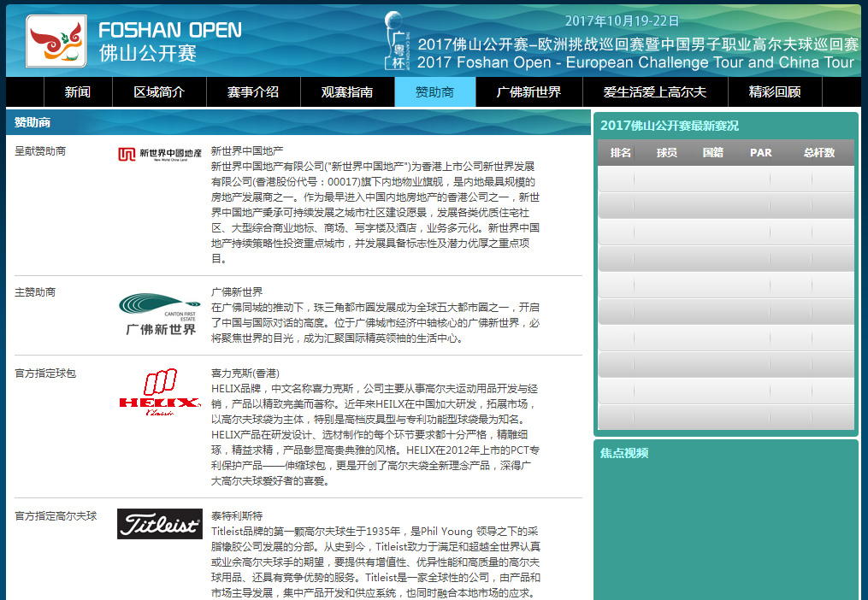Click the Titleist brand logo

[x=160, y=524]
